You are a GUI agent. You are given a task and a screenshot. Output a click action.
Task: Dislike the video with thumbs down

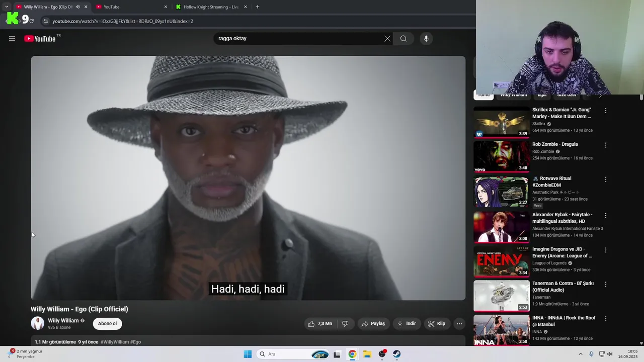coord(345,324)
